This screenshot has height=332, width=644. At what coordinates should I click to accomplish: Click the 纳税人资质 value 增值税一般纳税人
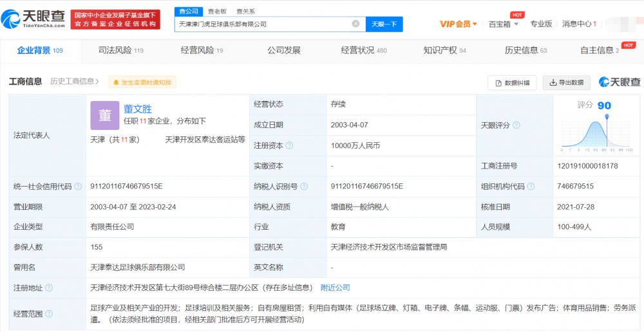(x=360, y=207)
